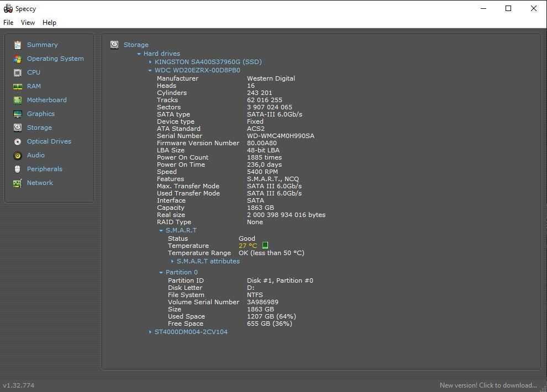Screen dimensions: 547x392
Task: Open the Graphics section
Action: [x=41, y=114]
